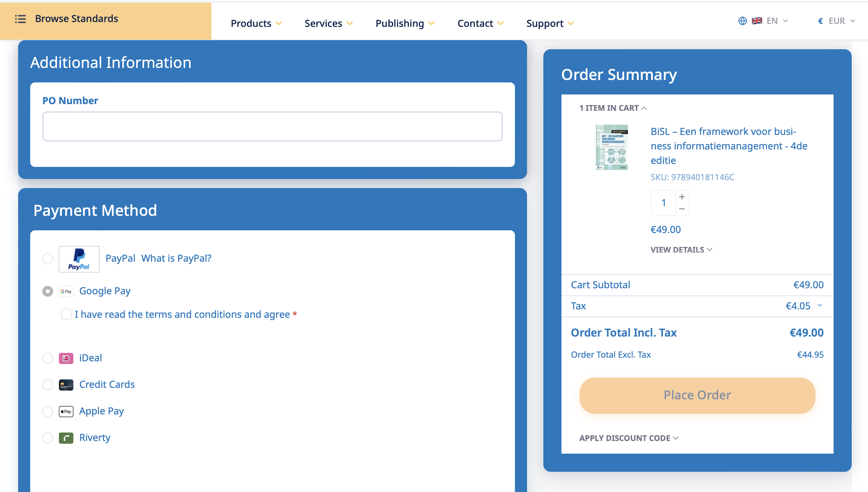Check the terms and conditions agreement box

(66, 314)
